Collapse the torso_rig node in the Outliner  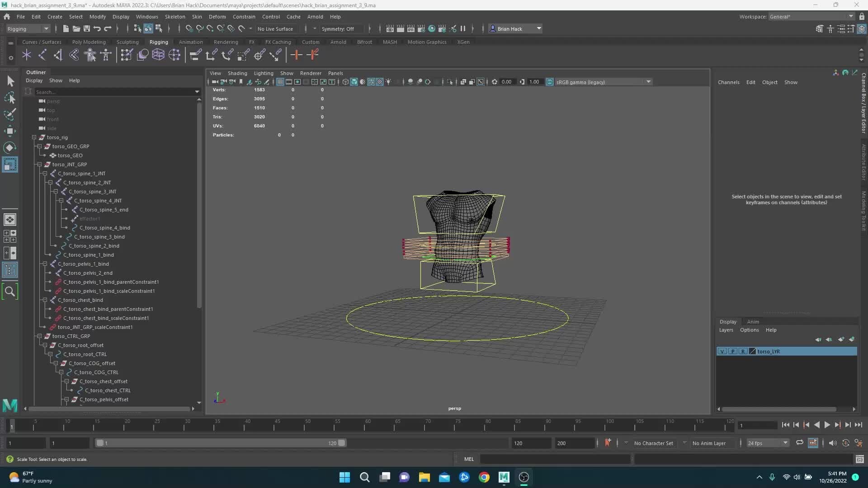[34, 137]
